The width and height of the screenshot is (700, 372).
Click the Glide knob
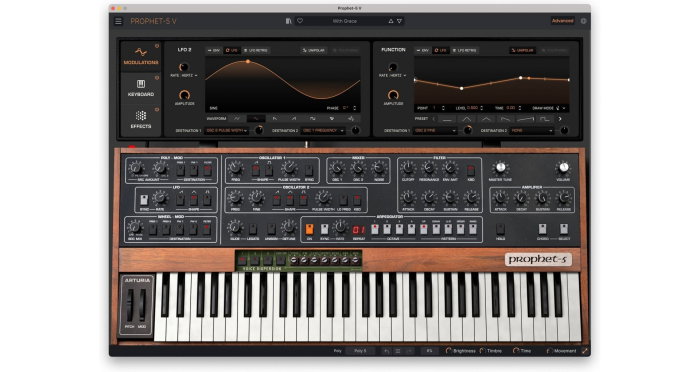coord(234,227)
